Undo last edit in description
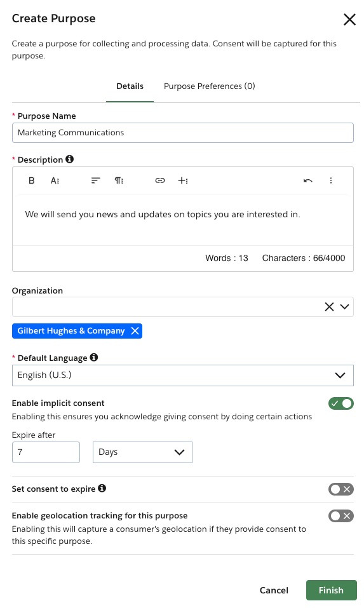The image size is (364, 608). 308,180
